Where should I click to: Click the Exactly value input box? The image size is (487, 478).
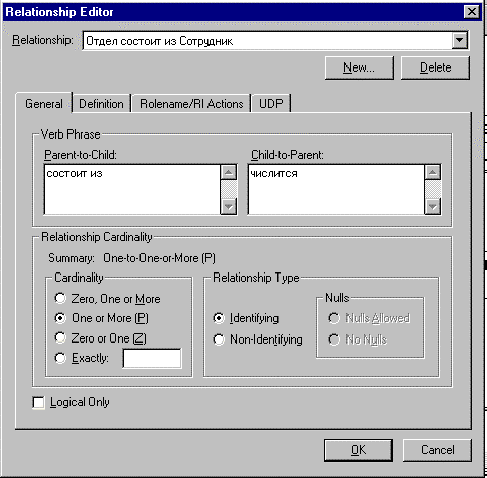(152, 359)
